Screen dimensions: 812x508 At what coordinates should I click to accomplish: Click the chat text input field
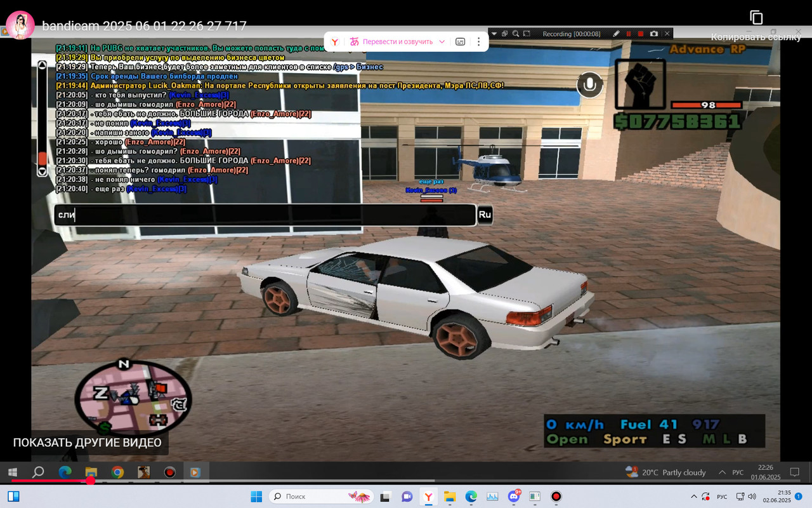point(265,215)
